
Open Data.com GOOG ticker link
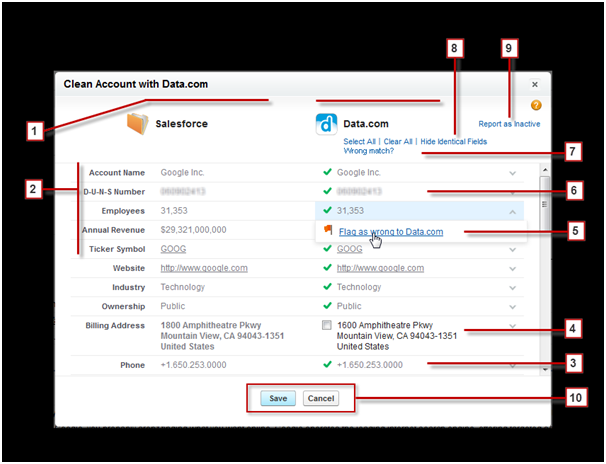click(349, 249)
